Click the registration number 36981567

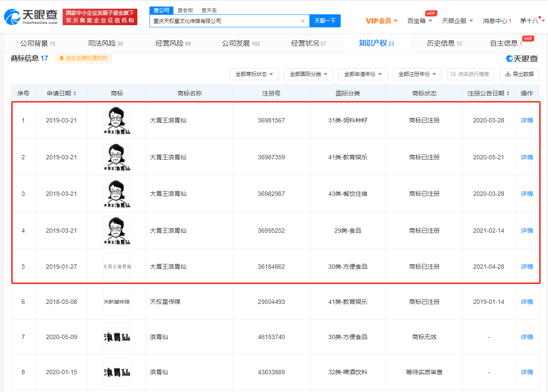271,120
